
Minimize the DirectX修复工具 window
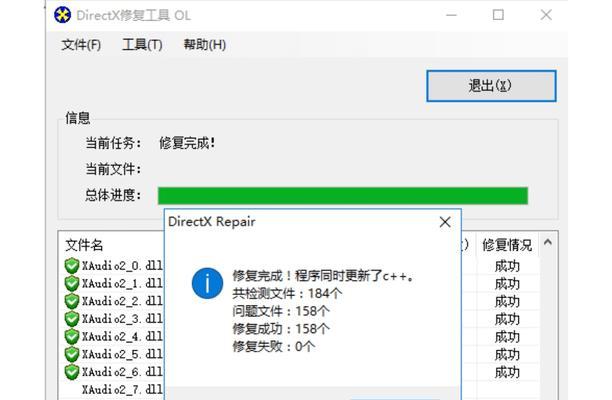pos(452,15)
